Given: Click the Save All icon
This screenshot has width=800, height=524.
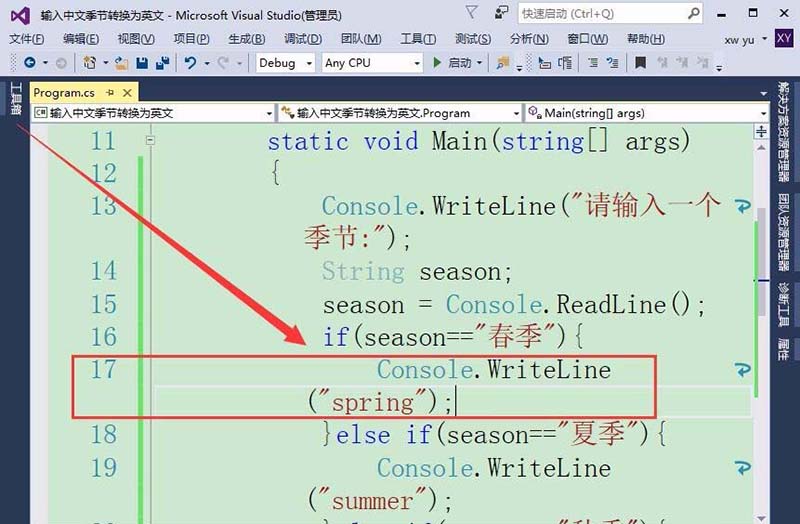Looking at the screenshot, I should click(x=163, y=63).
